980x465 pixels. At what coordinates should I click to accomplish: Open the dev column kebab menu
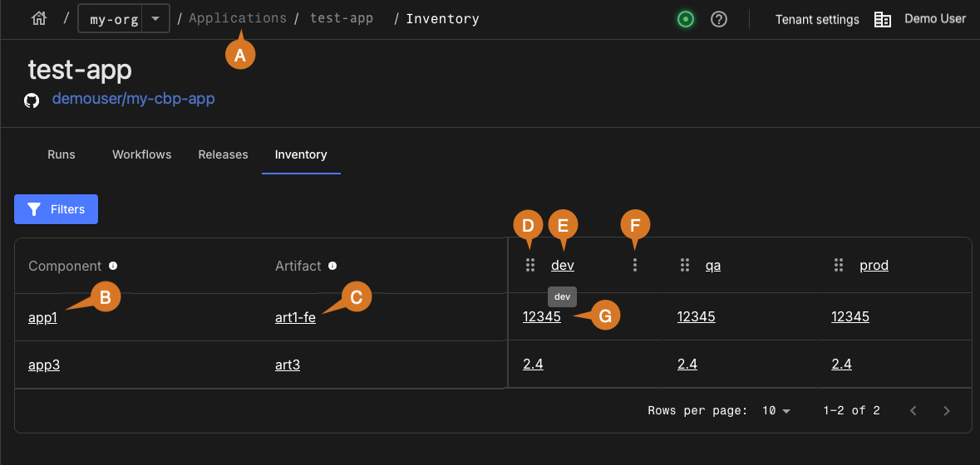coord(635,265)
